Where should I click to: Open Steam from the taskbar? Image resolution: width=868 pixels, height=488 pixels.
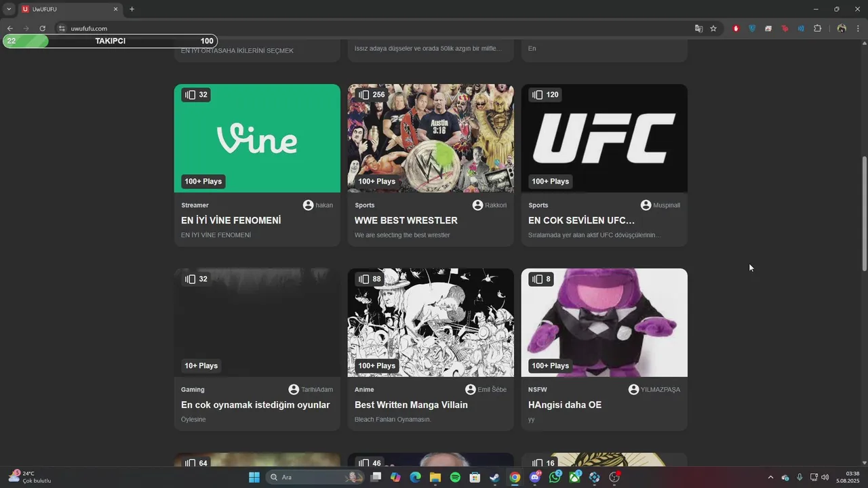(495, 477)
